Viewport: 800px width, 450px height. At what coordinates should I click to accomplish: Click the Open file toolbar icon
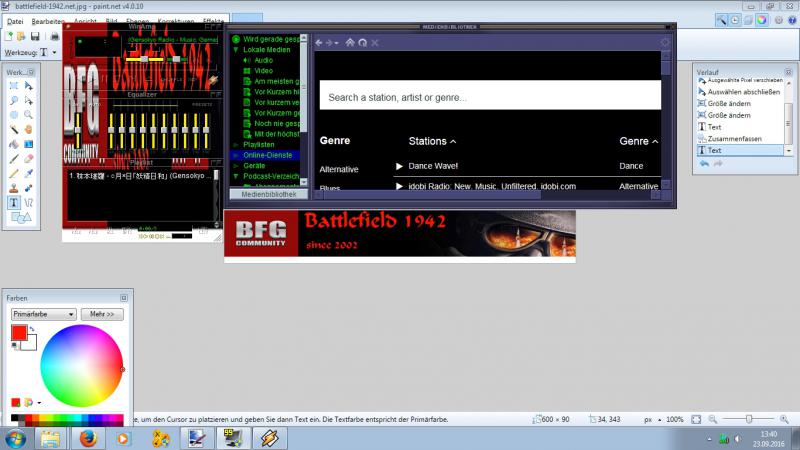coord(21,36)
